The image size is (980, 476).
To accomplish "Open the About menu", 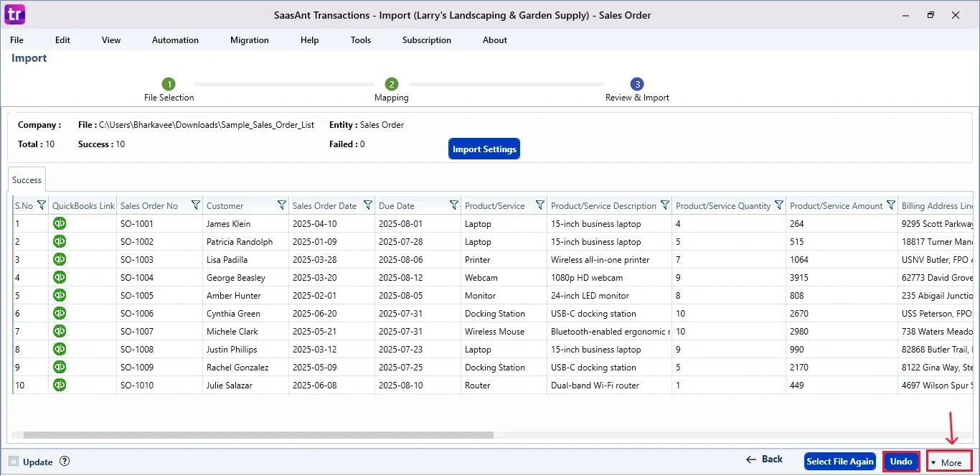I will point(495,40).
